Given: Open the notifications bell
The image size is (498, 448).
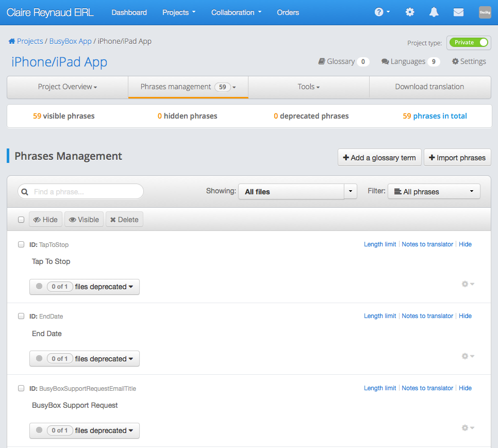Looking at the screenshot, I should point(434,12).
